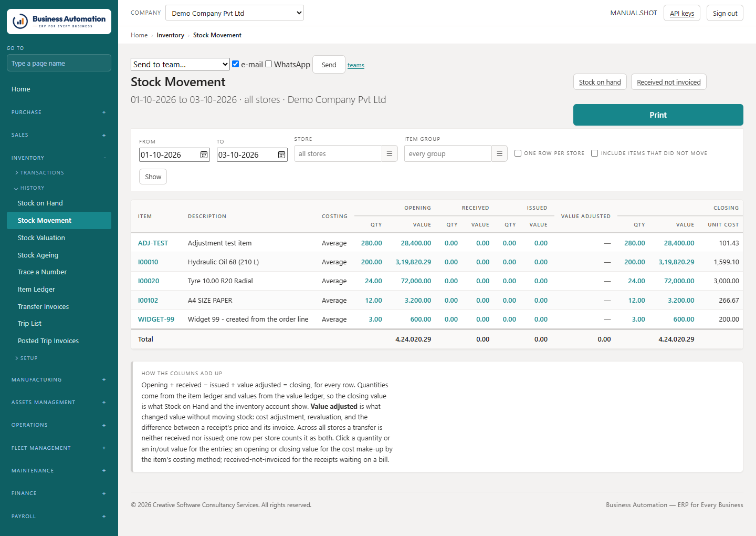The width and height of the screenshot is (756, 536).
Task: Click the Business Automation logo
Action: click(59, 22)
